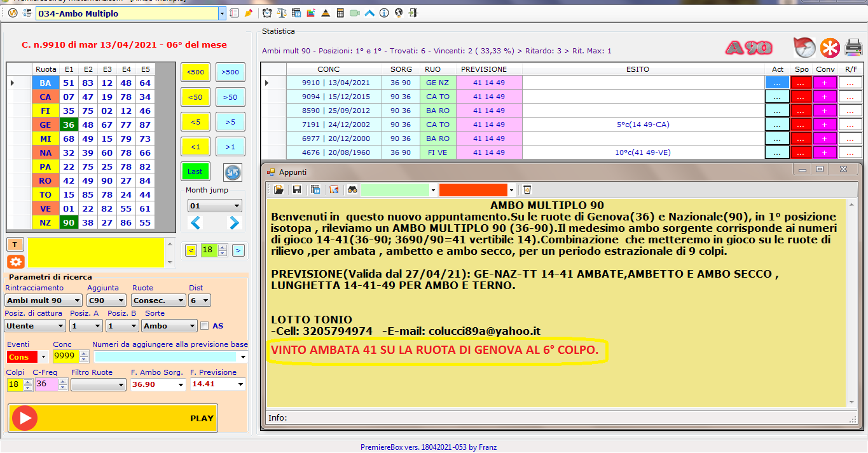The image size is (868, 453).
Task: Click binoculars search icon in Appunti
Action: tap(352, 189)
